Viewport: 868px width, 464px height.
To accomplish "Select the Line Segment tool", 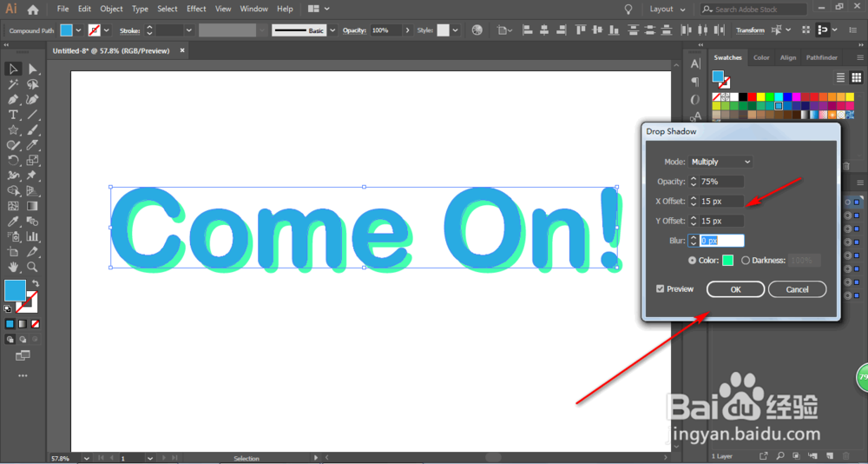I will [x=33, y=115].
